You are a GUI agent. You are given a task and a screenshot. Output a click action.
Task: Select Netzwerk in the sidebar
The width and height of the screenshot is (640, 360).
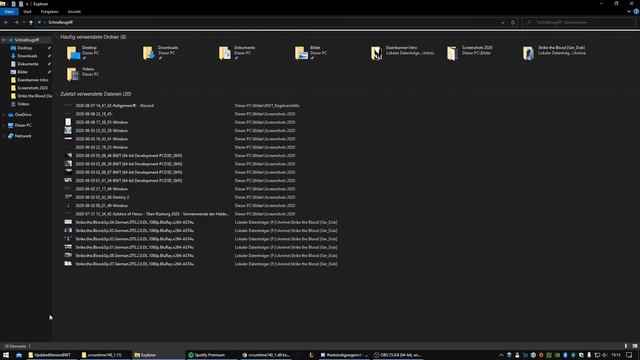coord(23,136)
